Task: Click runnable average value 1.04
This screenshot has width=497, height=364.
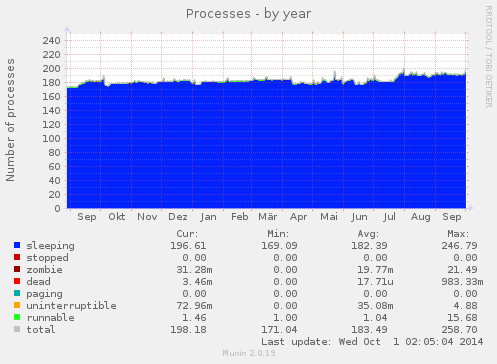Action: pyautogui.click(x=375, y=318)
